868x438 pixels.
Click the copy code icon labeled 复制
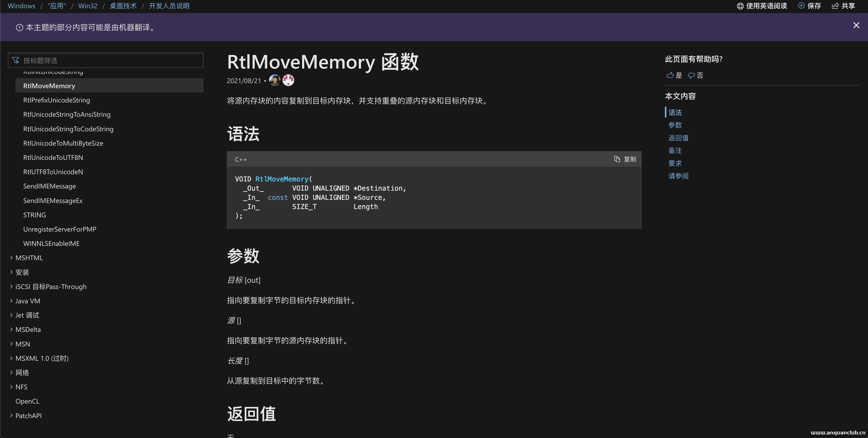pyautogui.click(x=617, y=159)
